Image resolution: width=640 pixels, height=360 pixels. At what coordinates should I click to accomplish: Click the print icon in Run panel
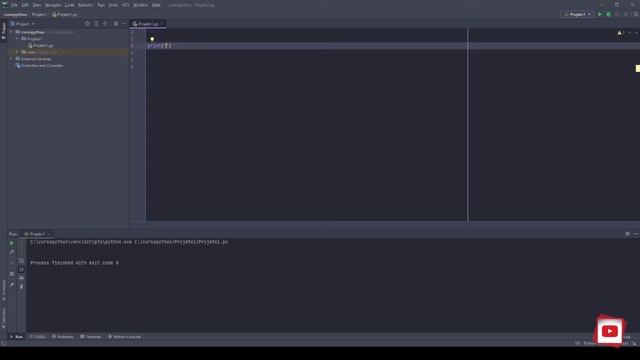click(x=22, y=278)
